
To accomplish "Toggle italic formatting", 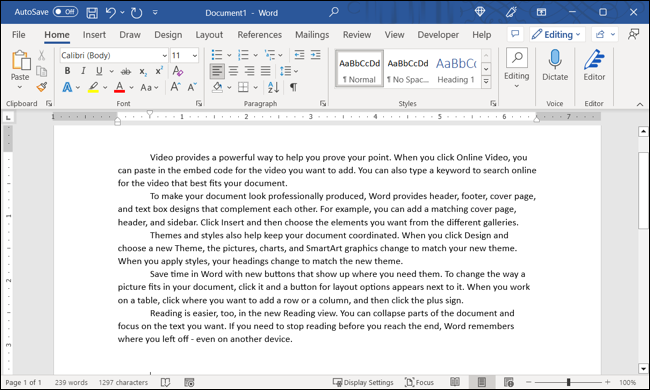I will click(83, 71).
